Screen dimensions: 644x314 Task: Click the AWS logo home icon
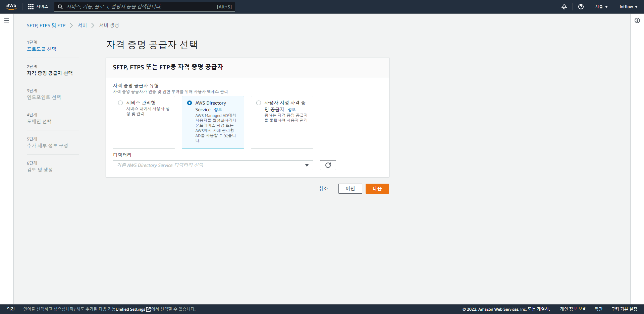(11, 7)
